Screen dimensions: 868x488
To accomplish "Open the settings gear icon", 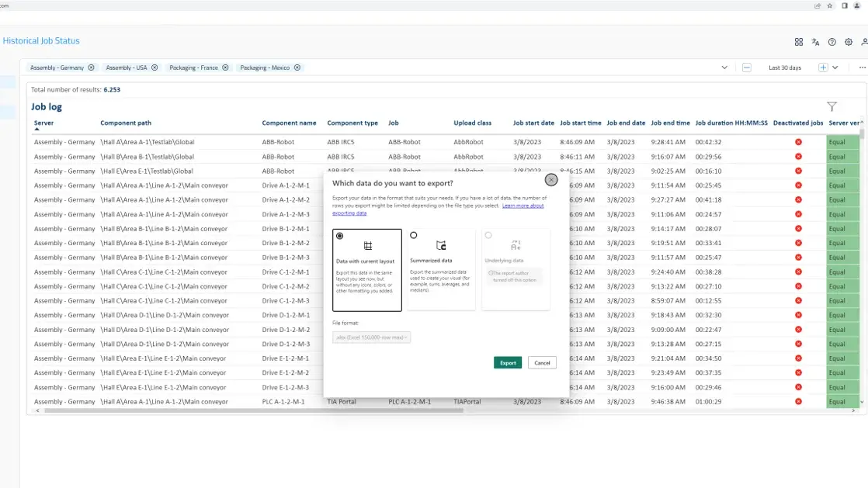I will coord(849,42).
